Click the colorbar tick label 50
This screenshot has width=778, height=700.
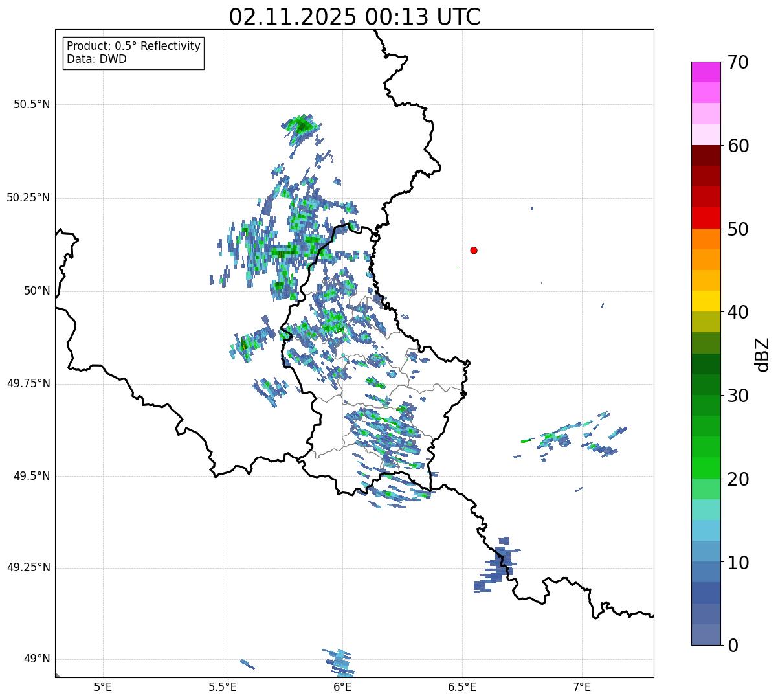pos(738,229)
